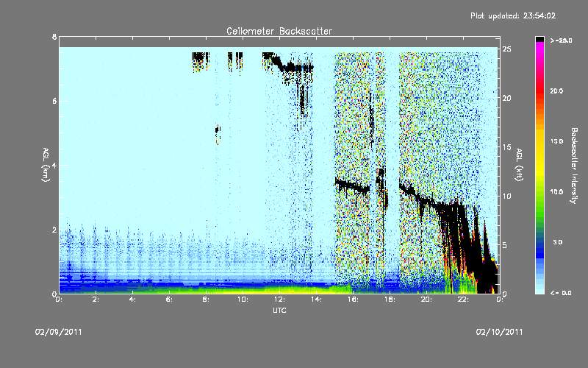Click the right kft axis tick label 25
This screenshot has width=588, height=368.
[x=507, y=49]
